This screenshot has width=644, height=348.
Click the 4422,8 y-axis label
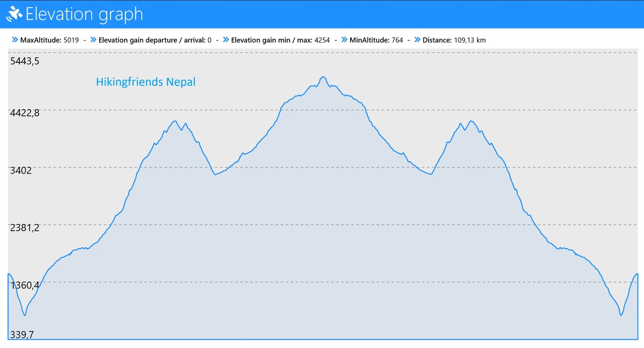[25, 113]
